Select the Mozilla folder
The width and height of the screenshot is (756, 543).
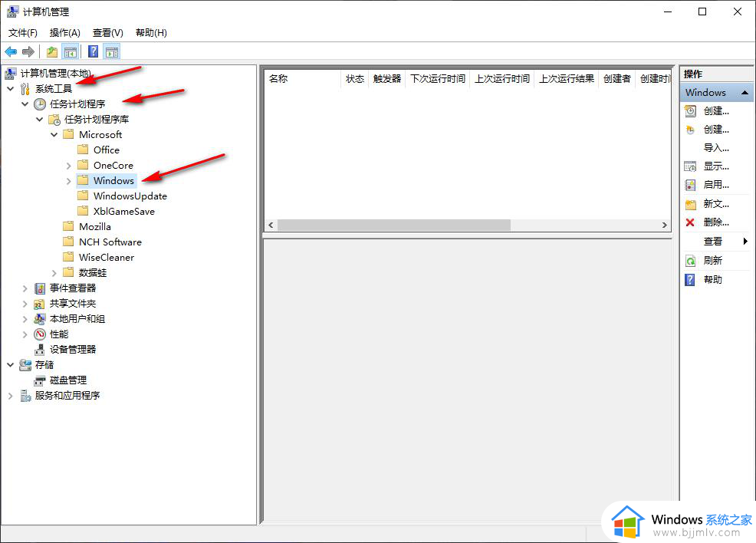(x=94, y=227)
